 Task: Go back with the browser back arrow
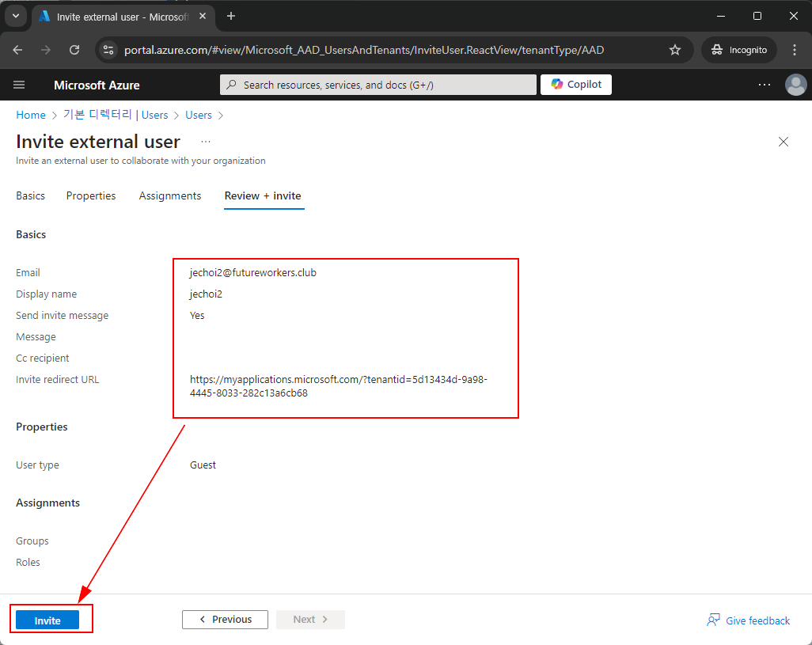(17, 50)
